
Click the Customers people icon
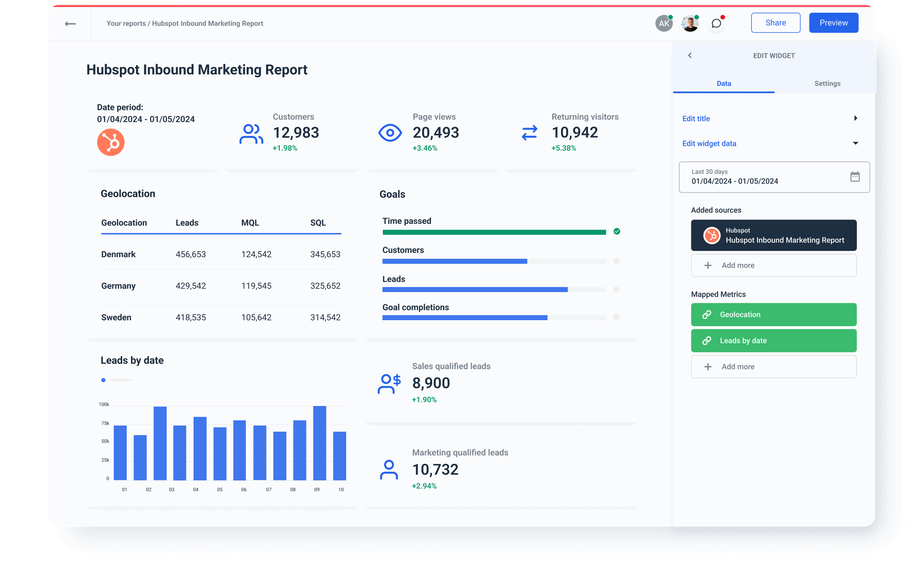coord(251,133)
